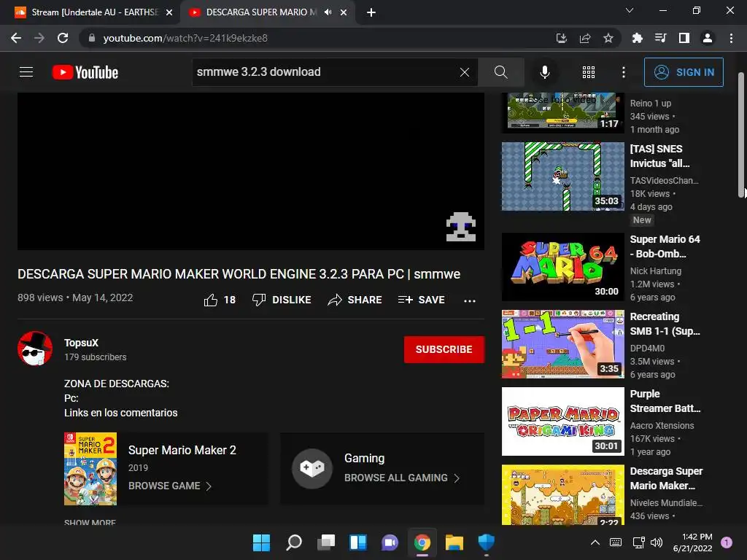Image resolution: width=747 pixels, height=560 pixels.
Task: Dislike the video with thumbs down
Action: point(282,300)
